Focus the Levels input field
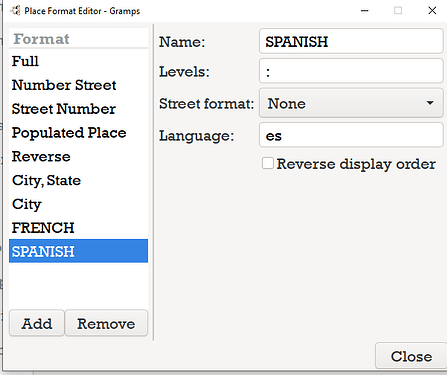Image resolution: width=447 pixels, height=375 pixels. 351,71
